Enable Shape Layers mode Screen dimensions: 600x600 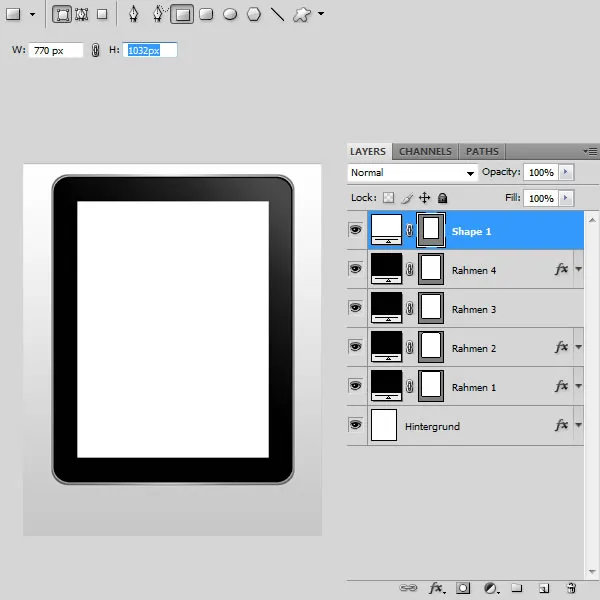point(62,15)
